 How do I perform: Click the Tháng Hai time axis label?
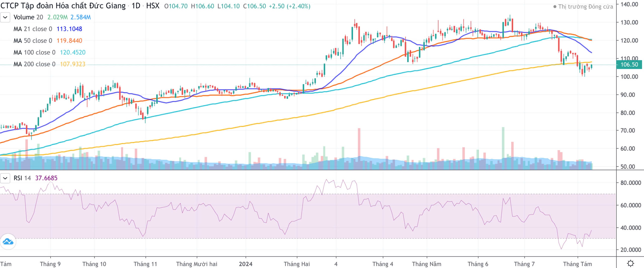297,264
